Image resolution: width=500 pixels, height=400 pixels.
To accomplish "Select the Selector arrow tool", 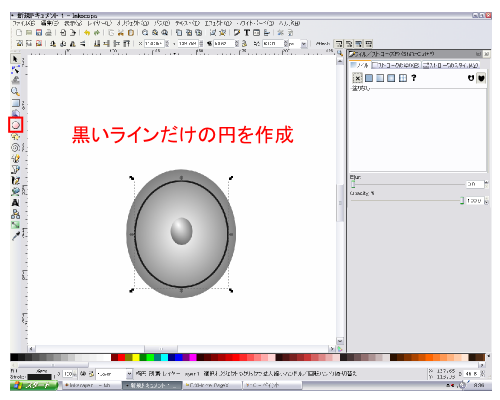I will pos(15,59).
